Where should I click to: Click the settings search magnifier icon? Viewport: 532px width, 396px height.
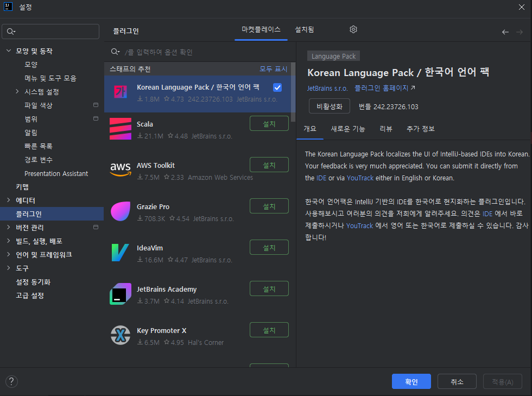(x=11, y=32)
